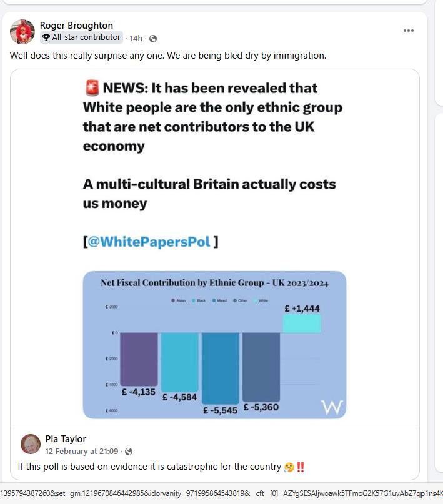Viewport: 443px width, 504px height.
Task: Click the All-star contributor trophy icon
Action: tap(46, 37)
